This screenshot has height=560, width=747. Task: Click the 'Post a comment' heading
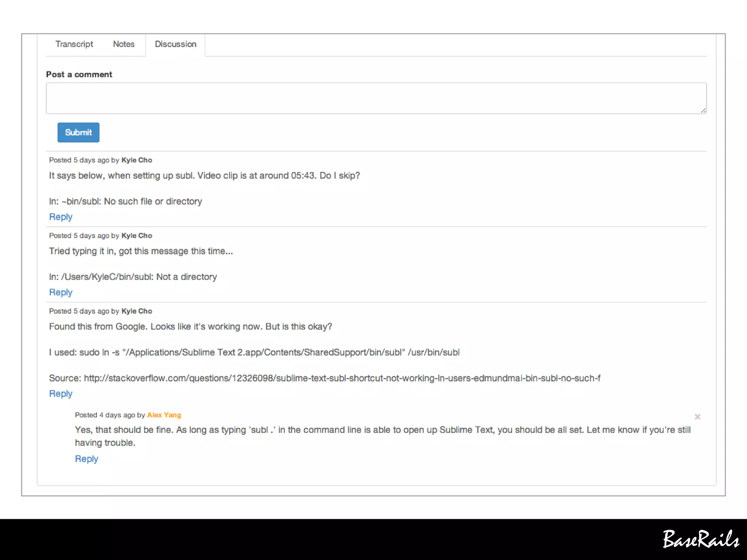coord(79,74)
